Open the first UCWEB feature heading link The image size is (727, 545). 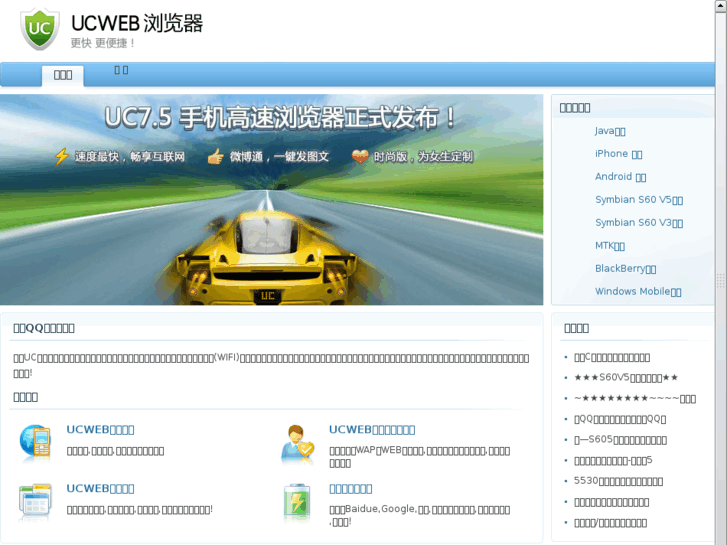coord(100,430)
